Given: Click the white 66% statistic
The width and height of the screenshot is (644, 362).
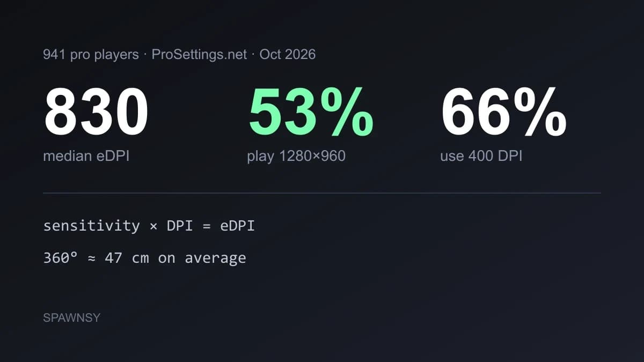Looking at the screenshot, I should coord(503,113).
